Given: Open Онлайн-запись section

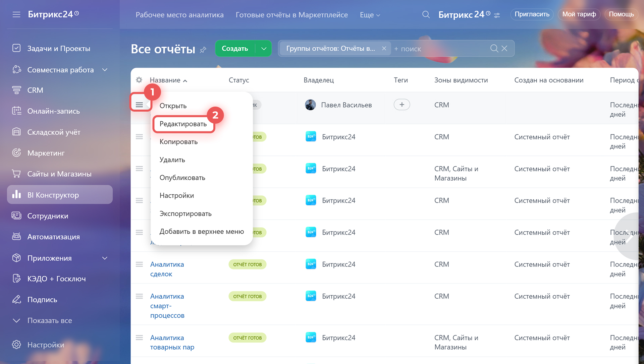Looking at the screenshot, I should point(53,111).
